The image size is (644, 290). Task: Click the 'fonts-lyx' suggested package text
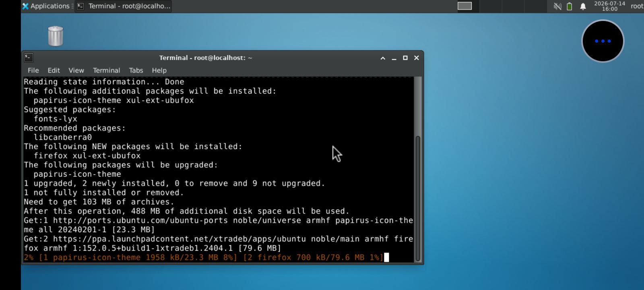(x=56, y=119)
